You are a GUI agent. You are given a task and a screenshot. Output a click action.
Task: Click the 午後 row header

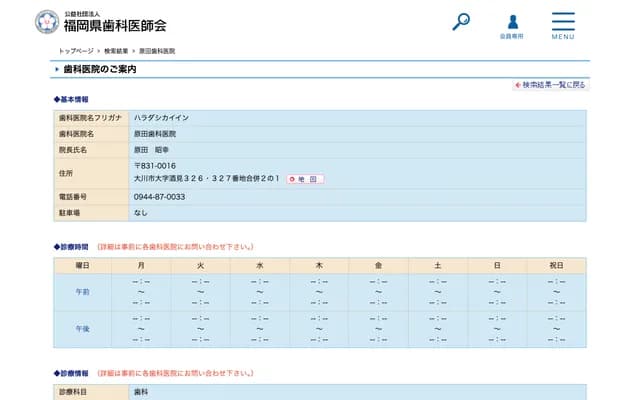tap(83, 329)
